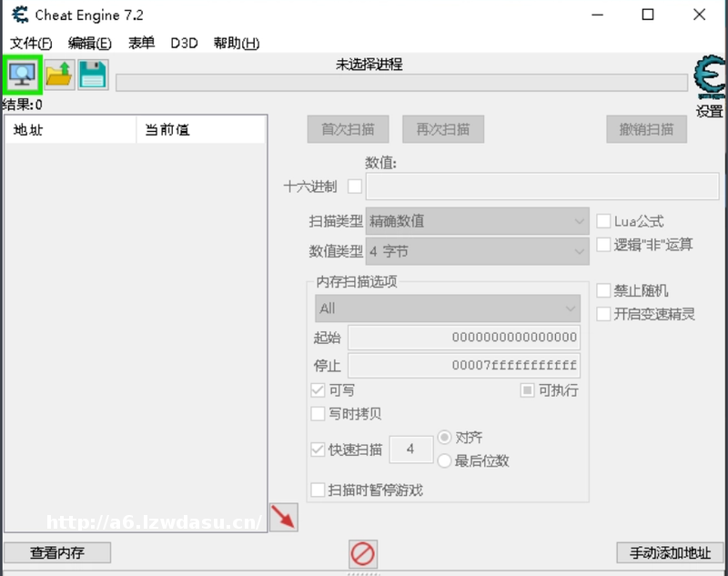The image size is (728, 576).
Task: Click the 查看内存 button
Action: coord(57,552)
